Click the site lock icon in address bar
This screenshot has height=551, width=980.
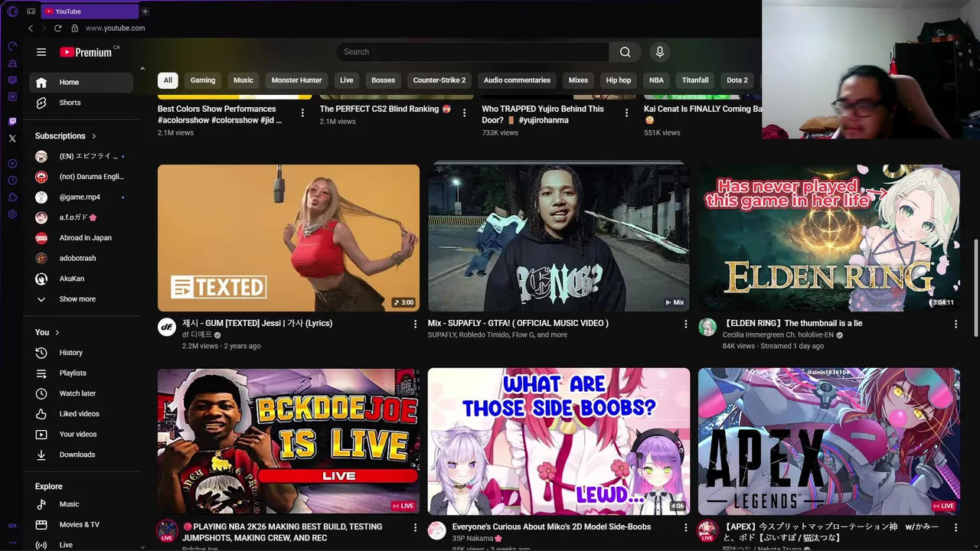(x=74, y=28)
